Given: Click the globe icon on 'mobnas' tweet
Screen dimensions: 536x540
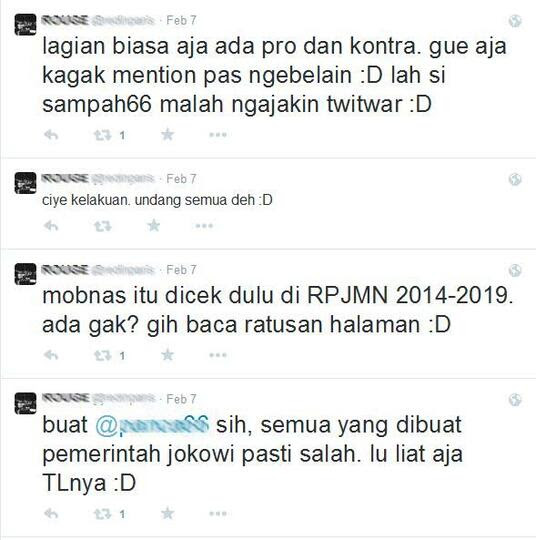Looking at the screenshot, I should [x=515, y=270].
